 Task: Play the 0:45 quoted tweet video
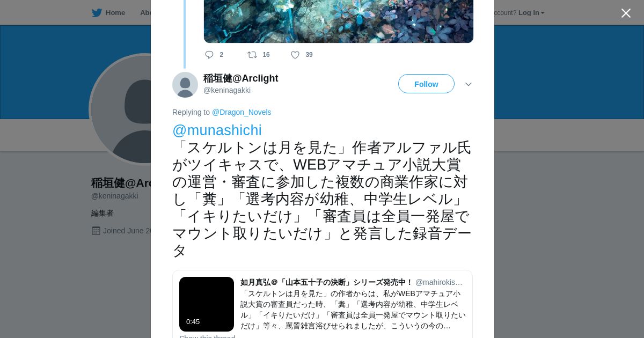click(207, 304)
